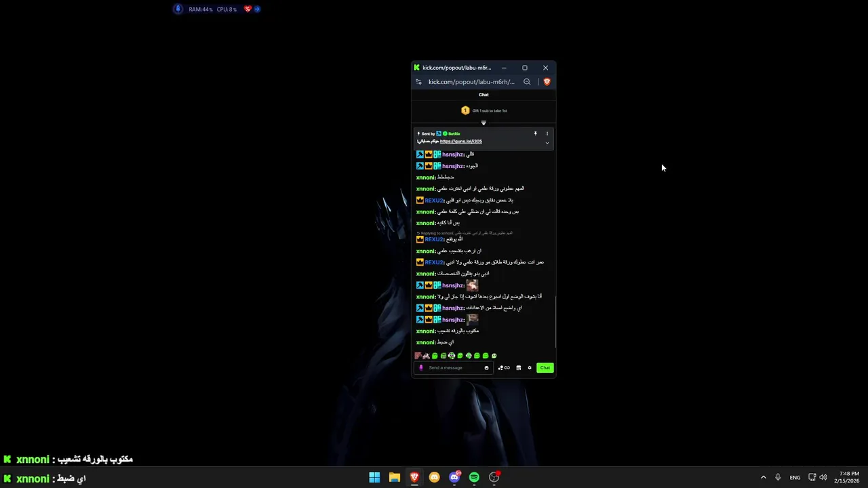The width and height of the screenshot is (868, 488).
Task: Select the ninth green emote in the bar
Action: click(485, 356)
